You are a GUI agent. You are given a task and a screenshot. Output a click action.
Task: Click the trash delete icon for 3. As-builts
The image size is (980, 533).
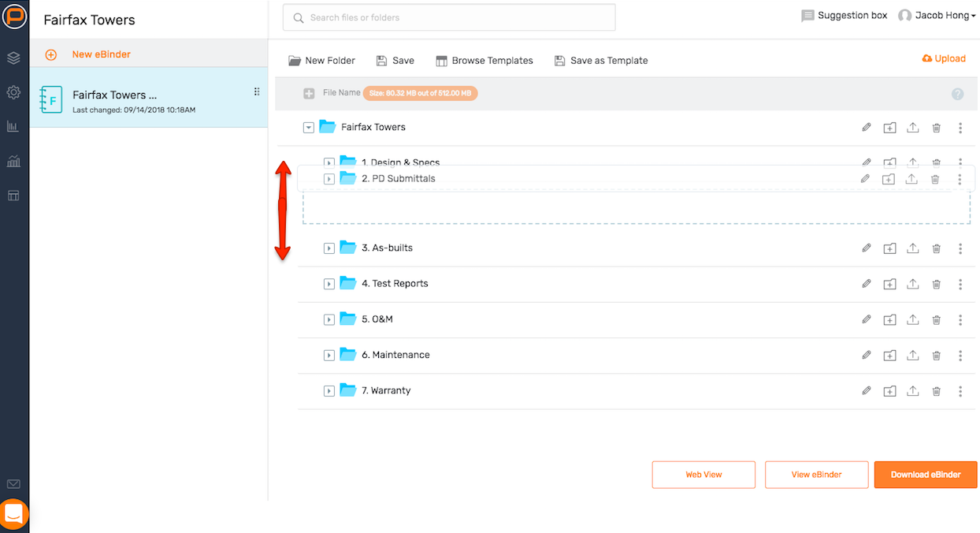pos(937,248)
